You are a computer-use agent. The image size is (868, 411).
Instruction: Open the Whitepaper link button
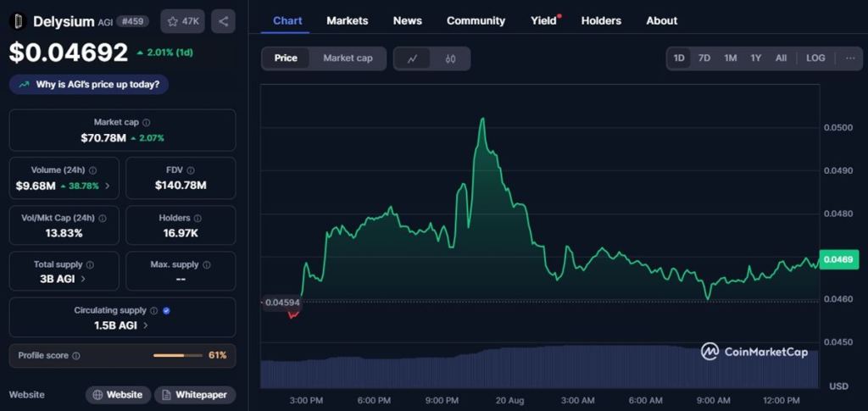[195, 395]
